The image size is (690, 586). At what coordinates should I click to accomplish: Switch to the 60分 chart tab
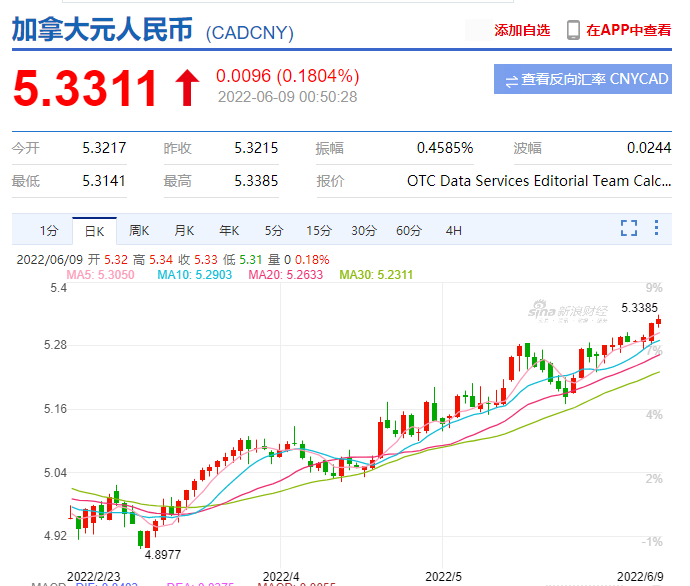tap(409, 231)
